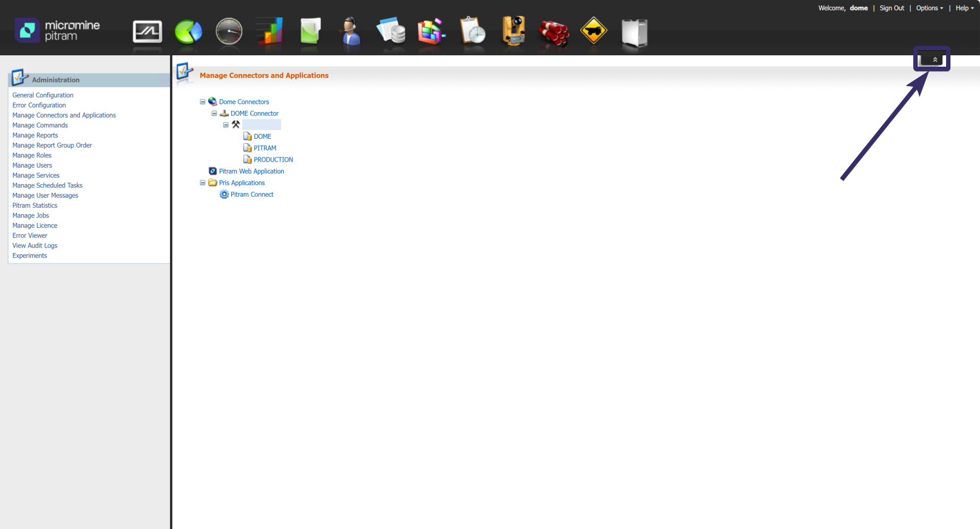Screen dimensions: 980x529
Task: Open the Options dropdown menu
Action: 929,8
